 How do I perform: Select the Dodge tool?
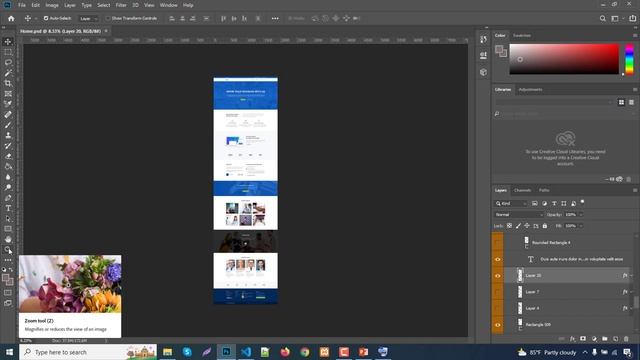tap(8, 187)
